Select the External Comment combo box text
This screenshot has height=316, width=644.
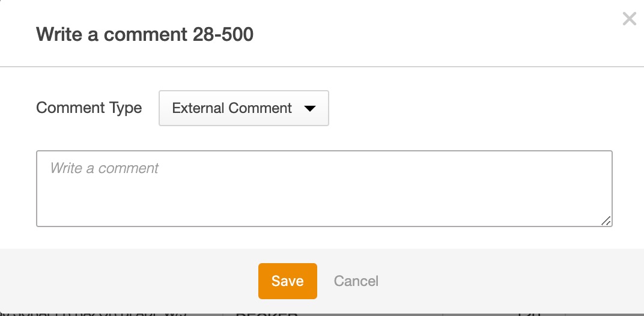point(232,108)
